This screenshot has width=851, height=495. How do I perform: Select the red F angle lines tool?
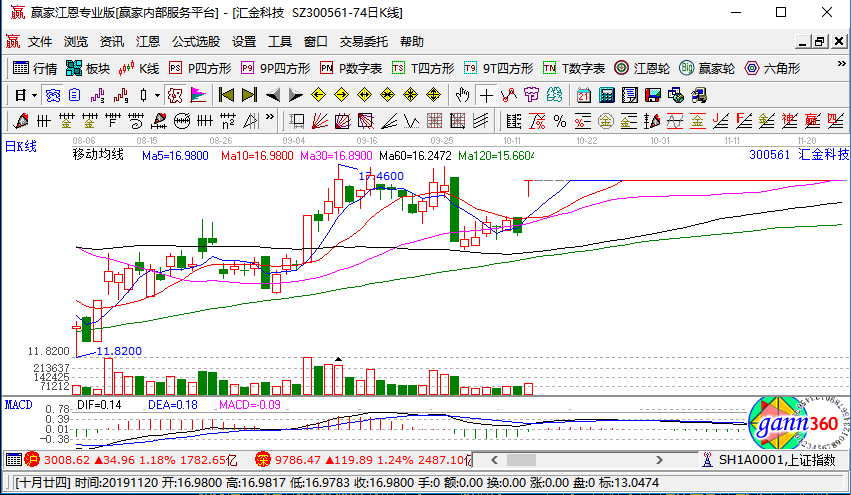coord(743,120)
